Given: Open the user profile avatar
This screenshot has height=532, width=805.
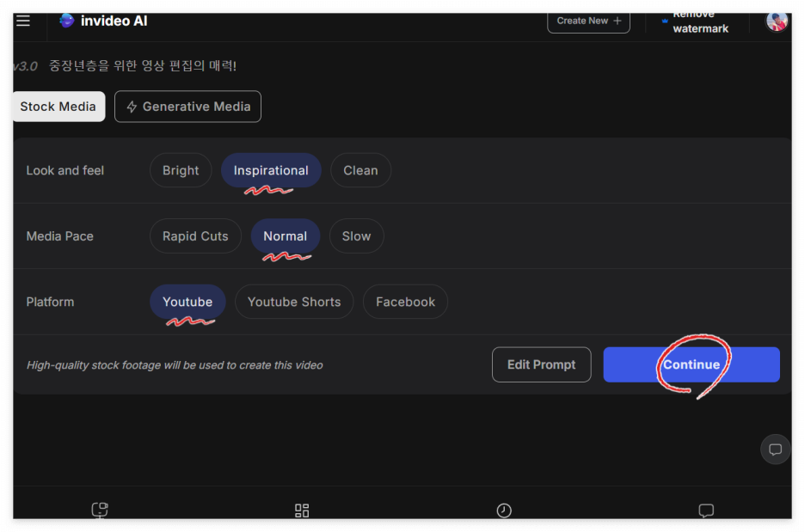Looking at the screenshot, I should point(777,22).
